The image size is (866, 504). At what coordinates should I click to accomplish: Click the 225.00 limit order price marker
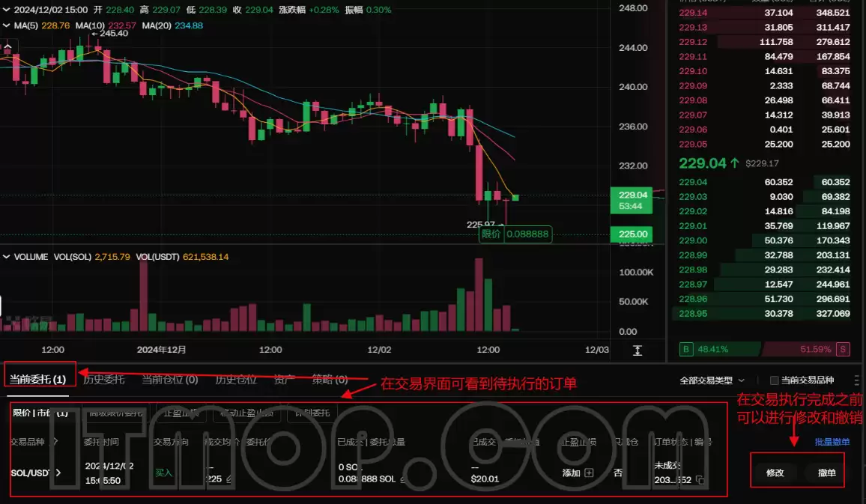pos(630,234)
